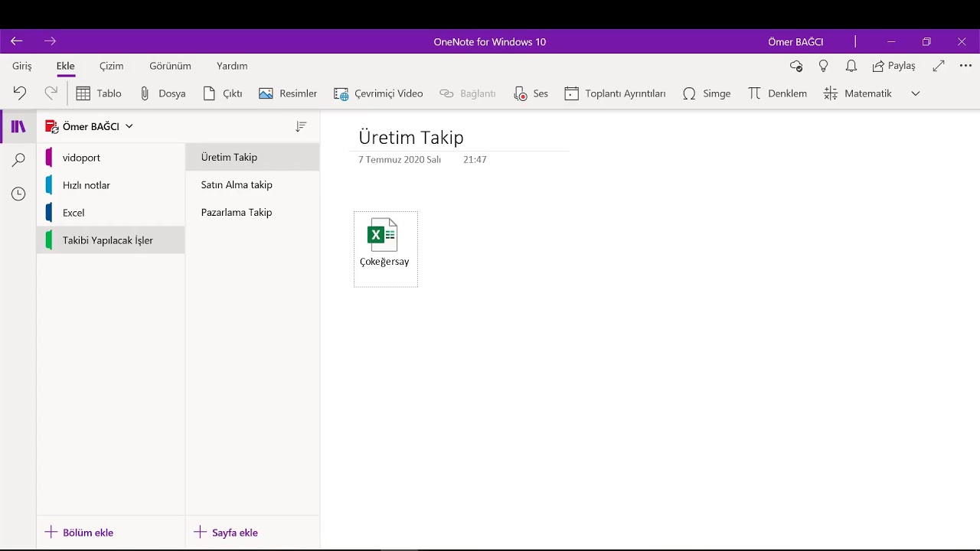Toggle the notebook navigation panel icon

(x=18, y=126)
